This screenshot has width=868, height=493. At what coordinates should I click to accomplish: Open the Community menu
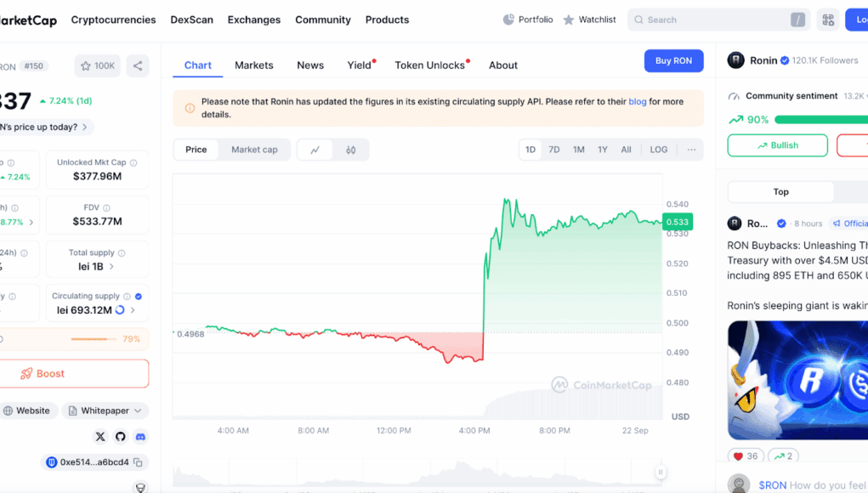pyautogui.click(x=323, y=20)
